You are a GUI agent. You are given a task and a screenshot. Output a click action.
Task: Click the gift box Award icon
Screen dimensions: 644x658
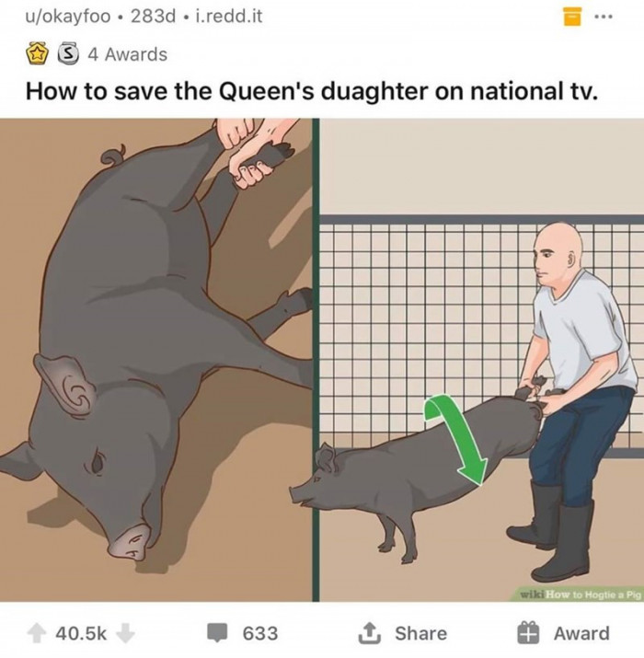pos(528,633)
